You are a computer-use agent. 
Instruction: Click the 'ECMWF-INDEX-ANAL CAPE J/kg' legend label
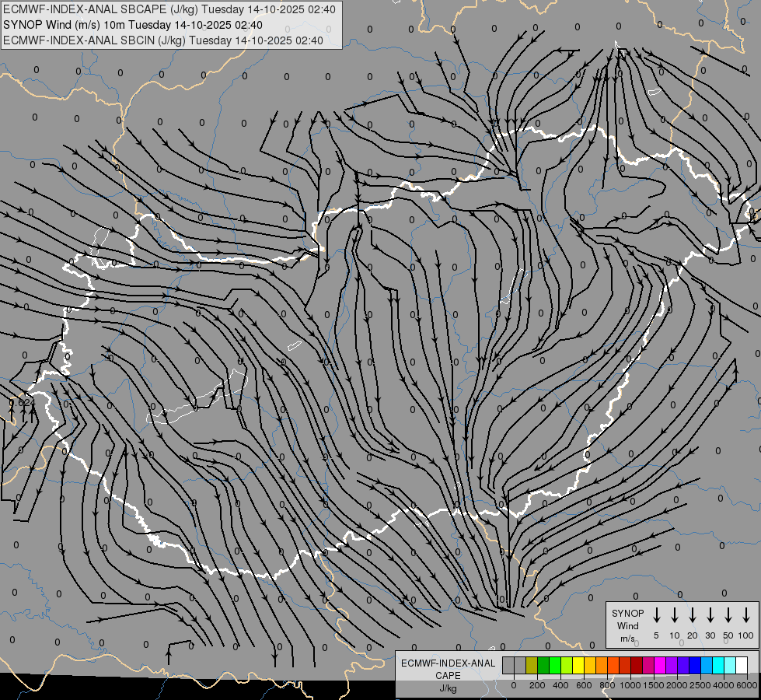448,676
